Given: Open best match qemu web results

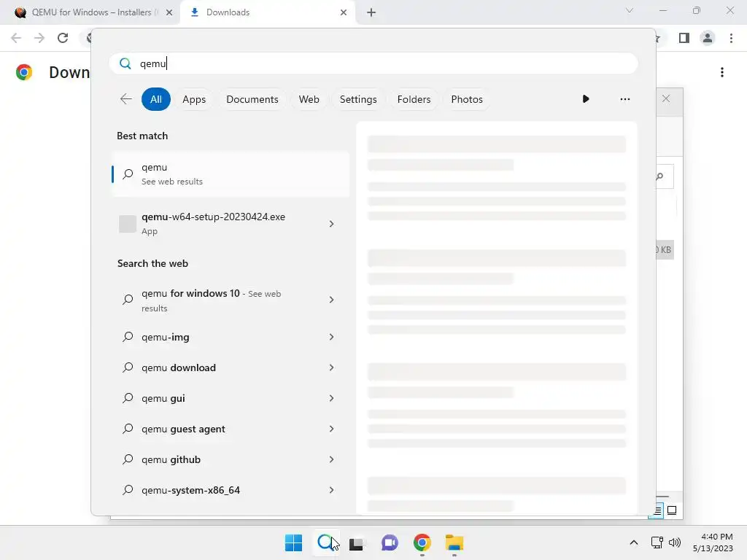Looking at the screenshot, I should tap(231, 174).
